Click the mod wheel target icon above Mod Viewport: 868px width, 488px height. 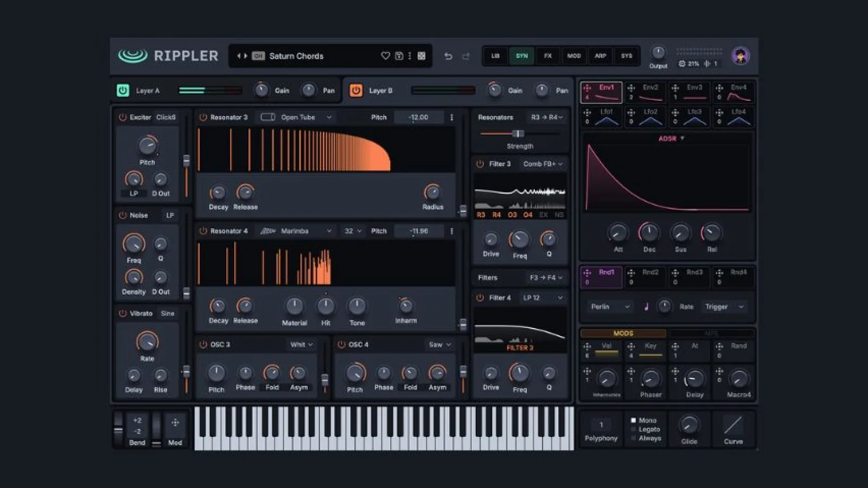pos(175,422)
